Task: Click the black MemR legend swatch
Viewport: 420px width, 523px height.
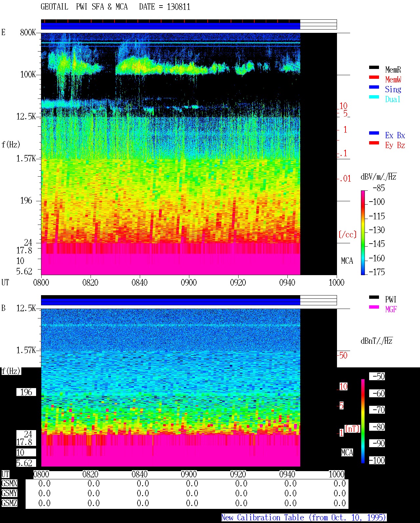Action: [x=374, y=68]
